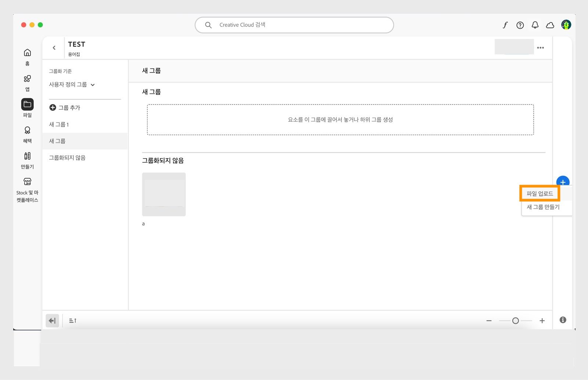
Task: Open the user profile avatar
Action: point(566,25)
